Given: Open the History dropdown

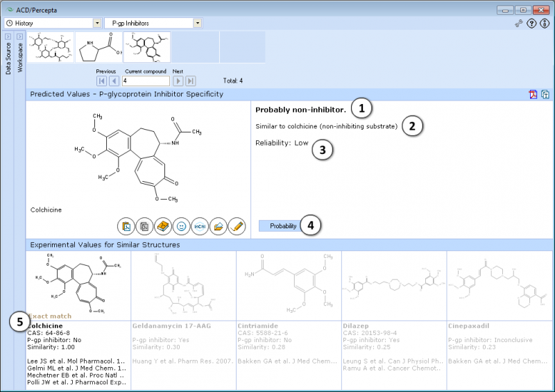Looking at the screenshot, I should coord(96,23).
